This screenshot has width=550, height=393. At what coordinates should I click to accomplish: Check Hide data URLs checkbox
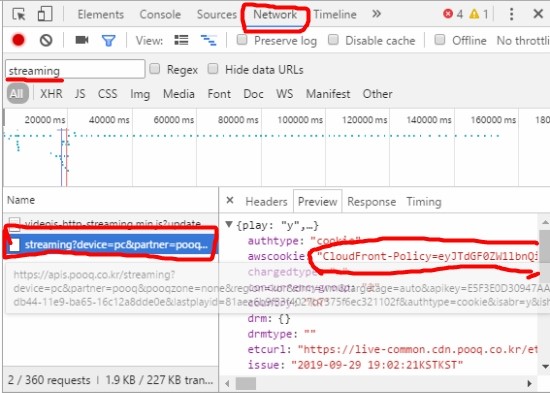click(213, 69)
